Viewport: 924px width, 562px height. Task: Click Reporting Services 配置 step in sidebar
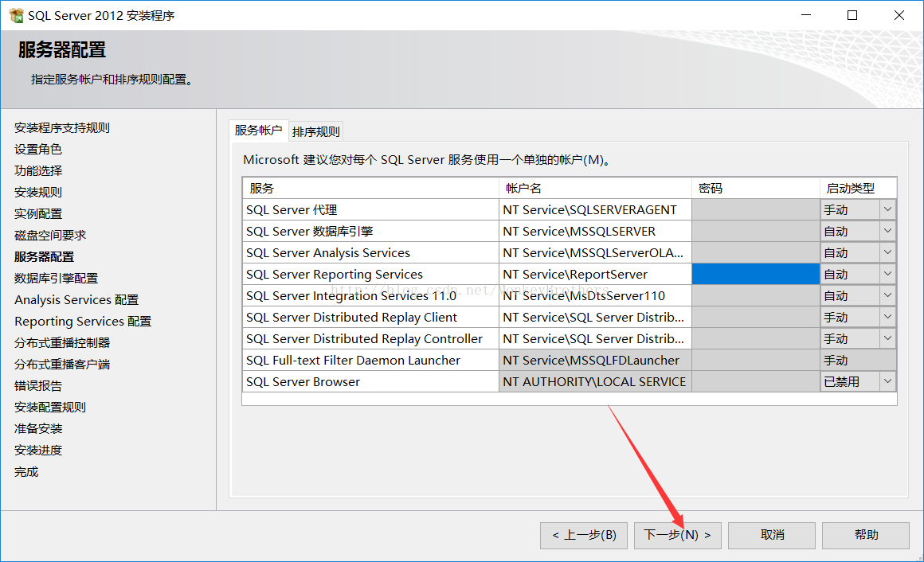pos(83,321)
